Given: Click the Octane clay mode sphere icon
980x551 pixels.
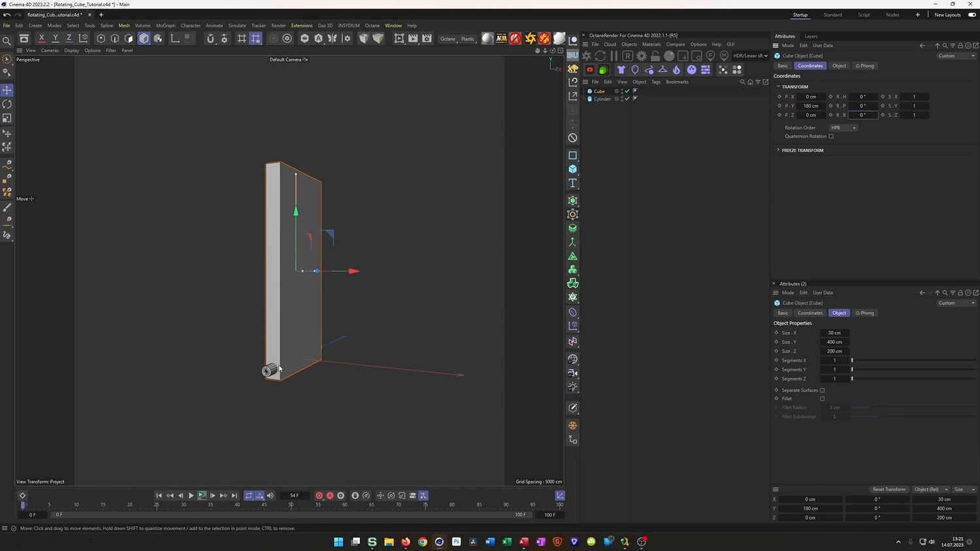Looking at the screenshot, I should pyautogui.click(x=669, y=56).
